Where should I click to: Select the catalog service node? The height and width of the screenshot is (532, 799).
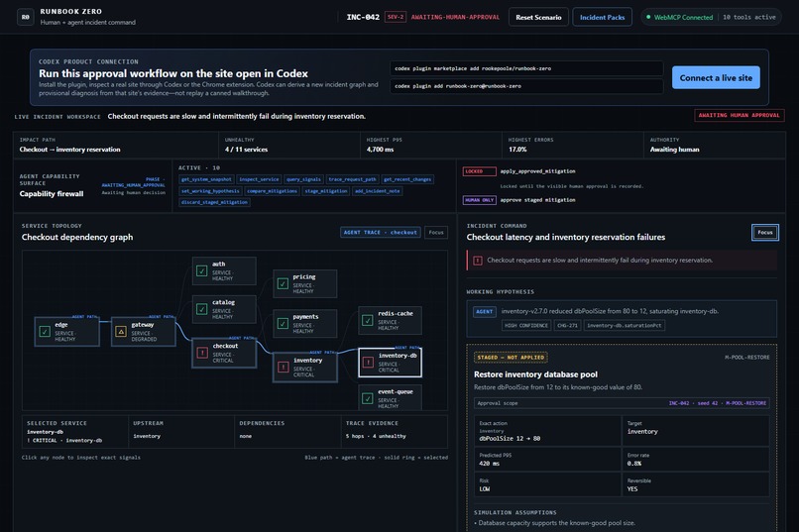point(224,308)
